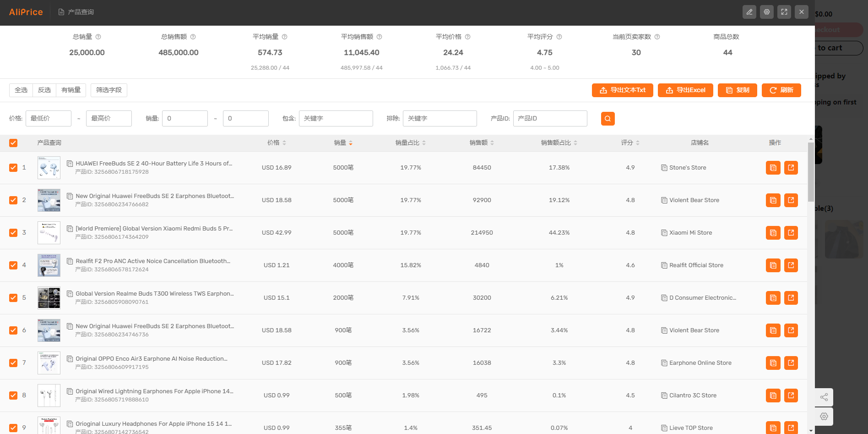Screen dimensions: 868x434
Task: Open 筛选字段 field filter
Action: (x=109, y=90)
